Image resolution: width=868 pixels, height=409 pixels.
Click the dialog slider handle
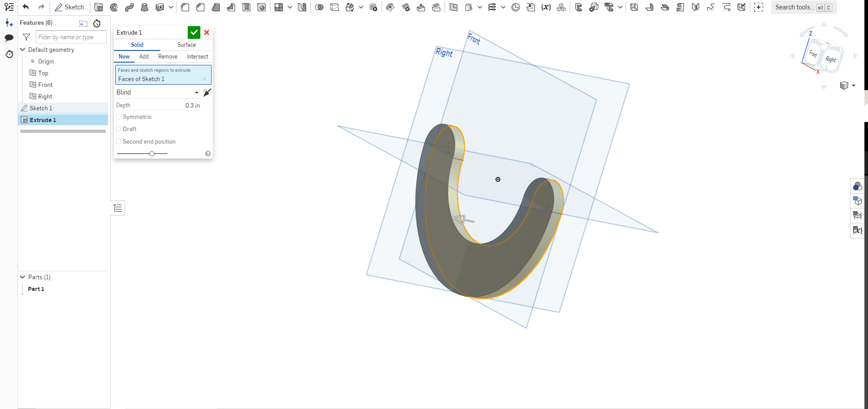152,154
